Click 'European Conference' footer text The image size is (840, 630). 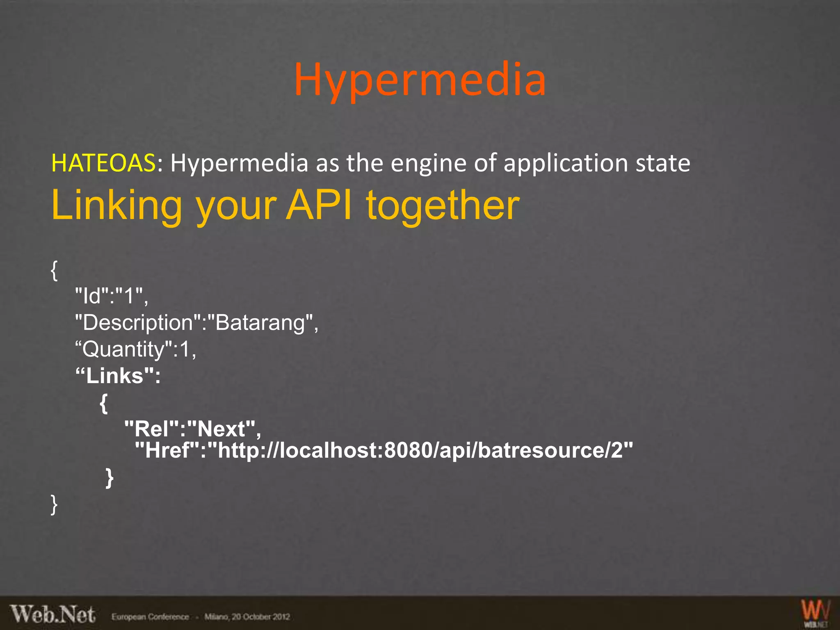click(151, 617)
